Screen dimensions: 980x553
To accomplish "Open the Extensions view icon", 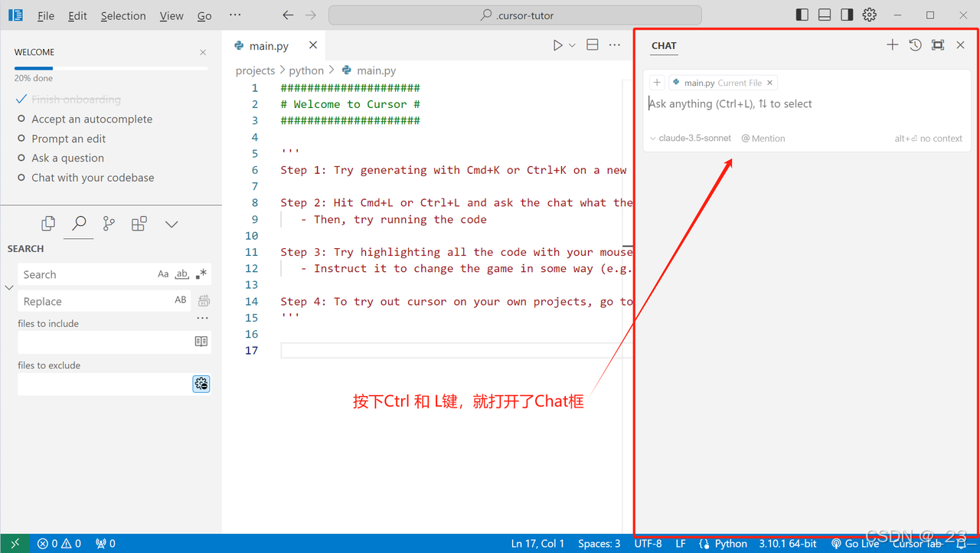I will click(139, 224).
